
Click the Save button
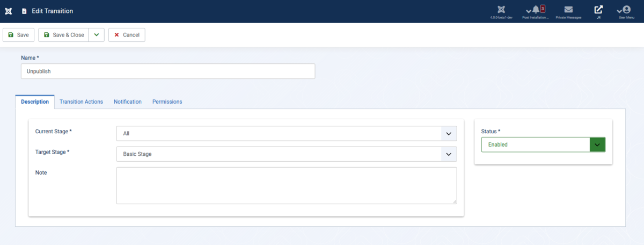click(x=19, y=35)
